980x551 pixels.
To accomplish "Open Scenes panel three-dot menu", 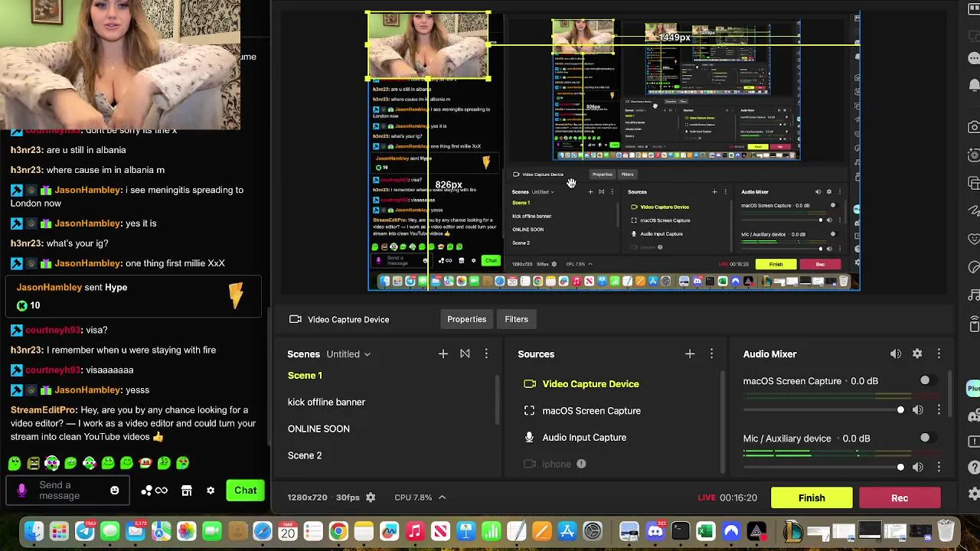I will tap(486, 354).
